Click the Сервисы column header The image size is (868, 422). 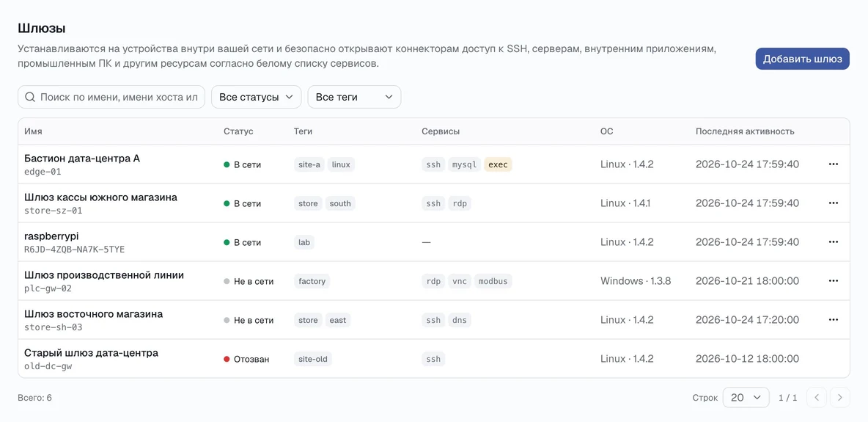pyautogui.click(x=441, y=131)
